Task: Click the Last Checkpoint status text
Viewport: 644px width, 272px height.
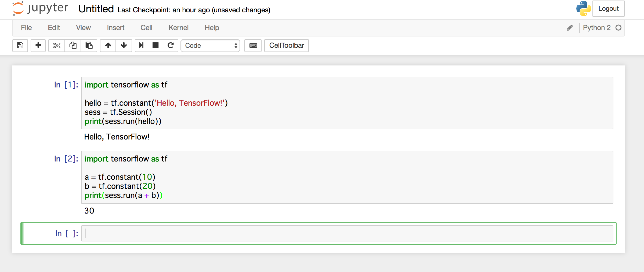Action: 194,10
